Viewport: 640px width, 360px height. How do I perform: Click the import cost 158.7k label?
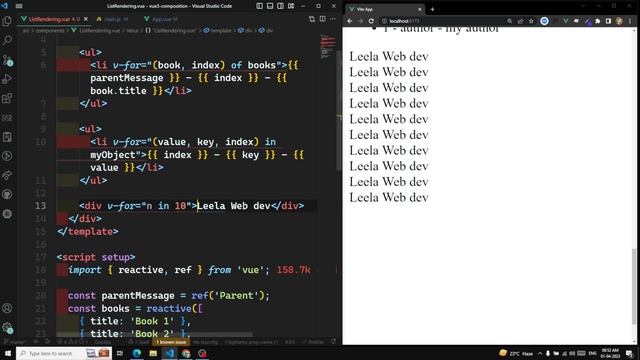point(293,270)
